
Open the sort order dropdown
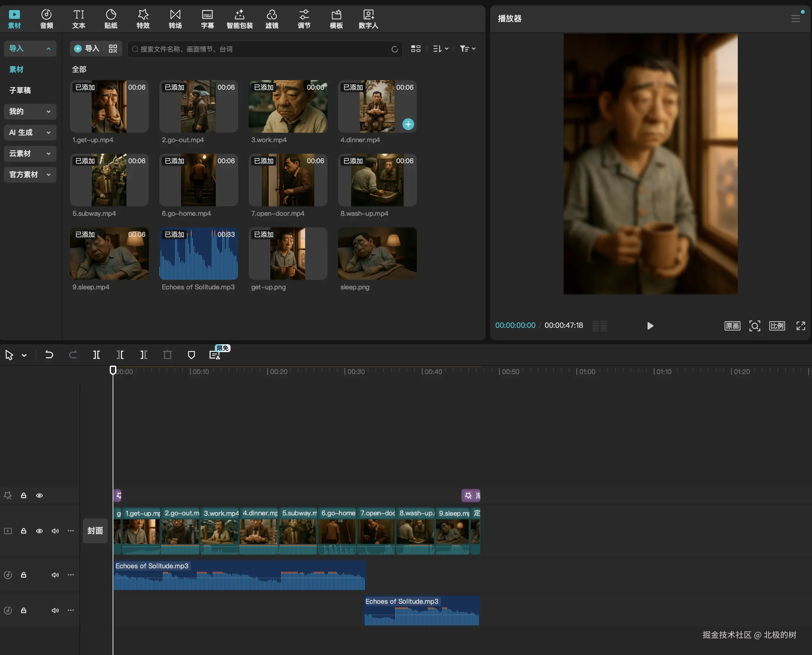(440, 49)
